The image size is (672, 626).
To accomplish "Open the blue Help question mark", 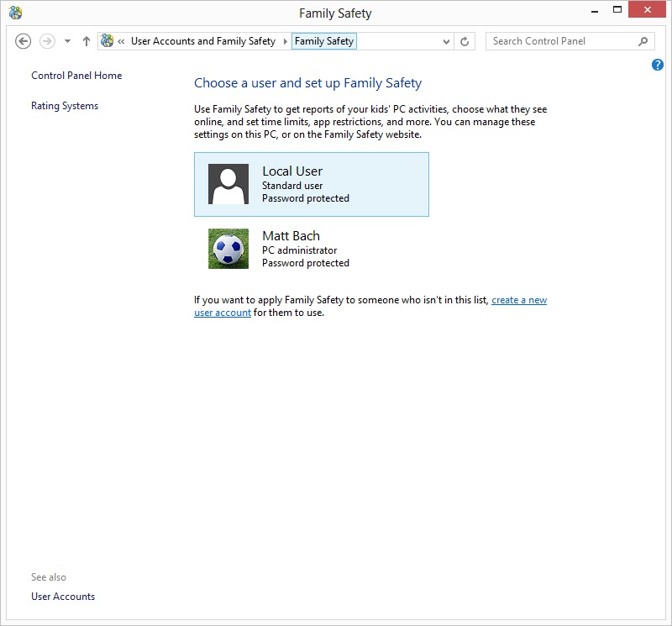I will tap(658, 65).
